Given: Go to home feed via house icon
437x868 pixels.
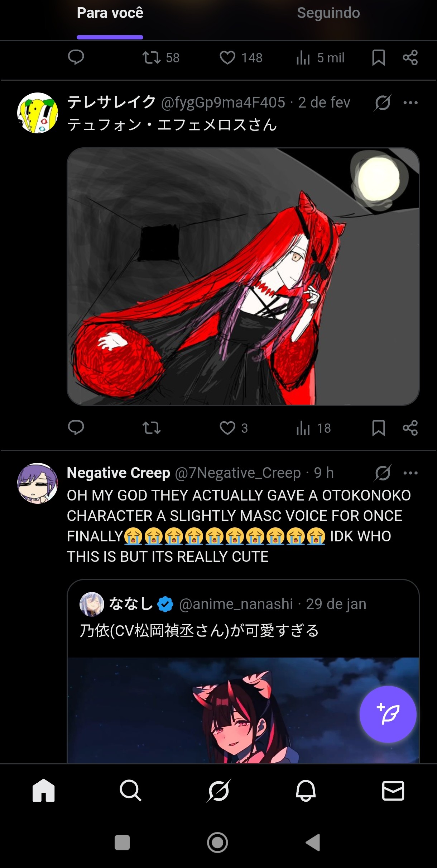Looking at the screenshot, I should click(x=43, y=790).
